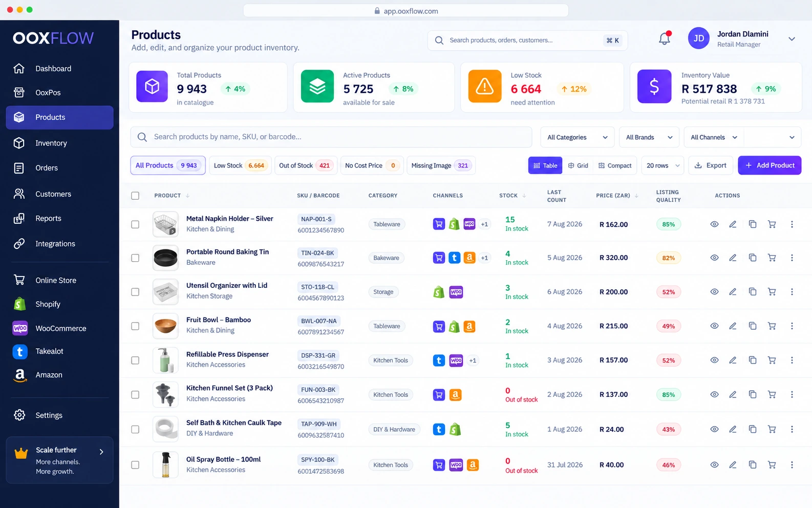
Task: Click the Add Product button
Action: coord(770,165)
